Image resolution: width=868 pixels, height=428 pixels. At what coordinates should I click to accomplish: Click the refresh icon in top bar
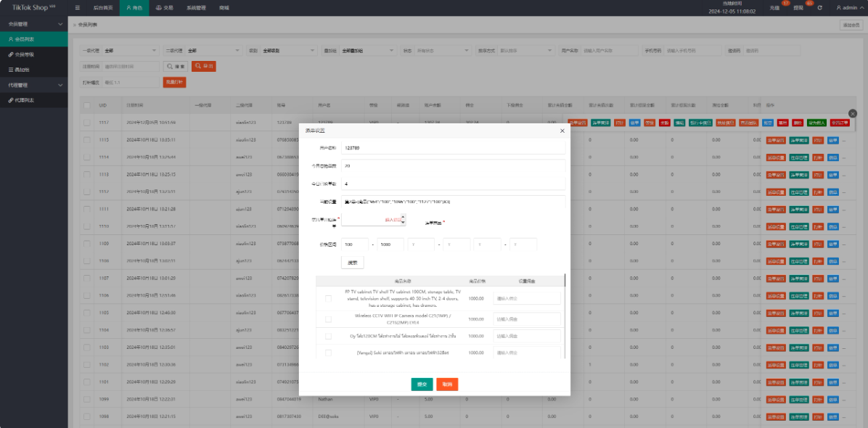coord(819,8)
